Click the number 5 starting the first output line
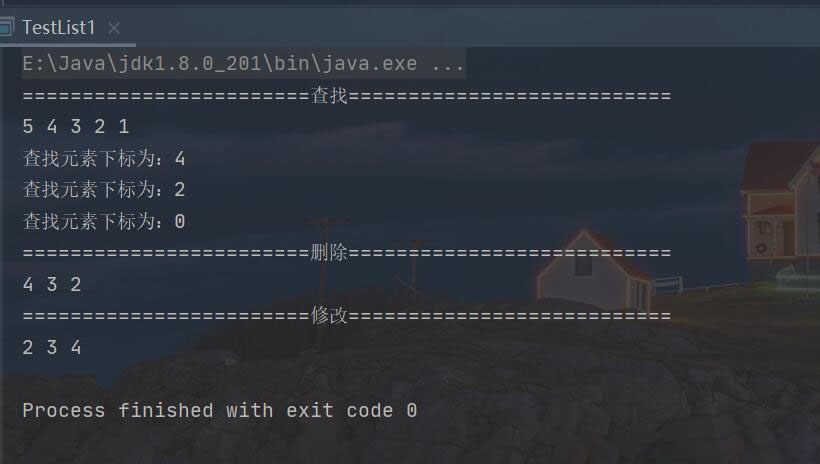 (x=28, y=127)
